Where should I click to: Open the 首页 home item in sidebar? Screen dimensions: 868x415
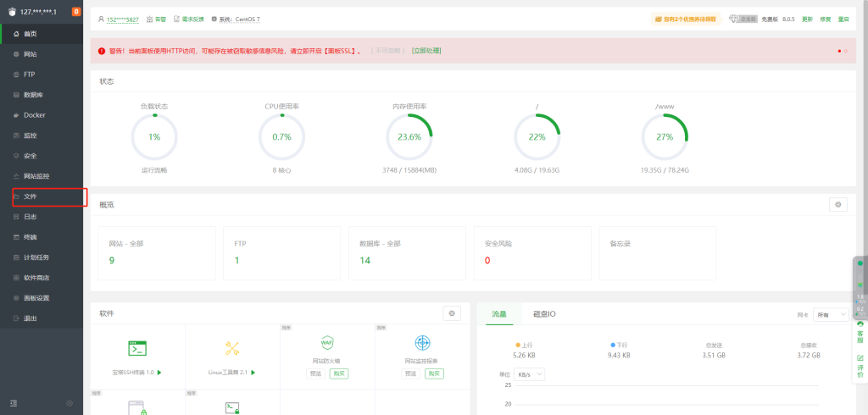click(42, 34)
